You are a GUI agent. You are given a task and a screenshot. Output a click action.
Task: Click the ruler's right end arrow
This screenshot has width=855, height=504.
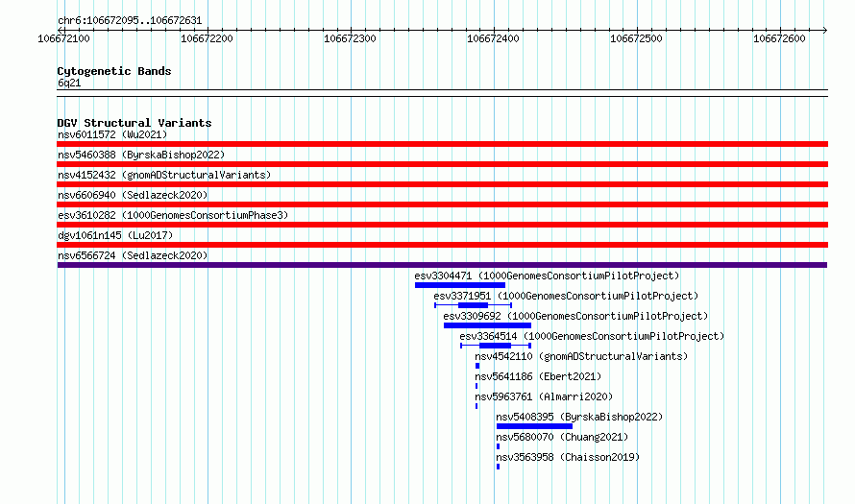point(825,30)
